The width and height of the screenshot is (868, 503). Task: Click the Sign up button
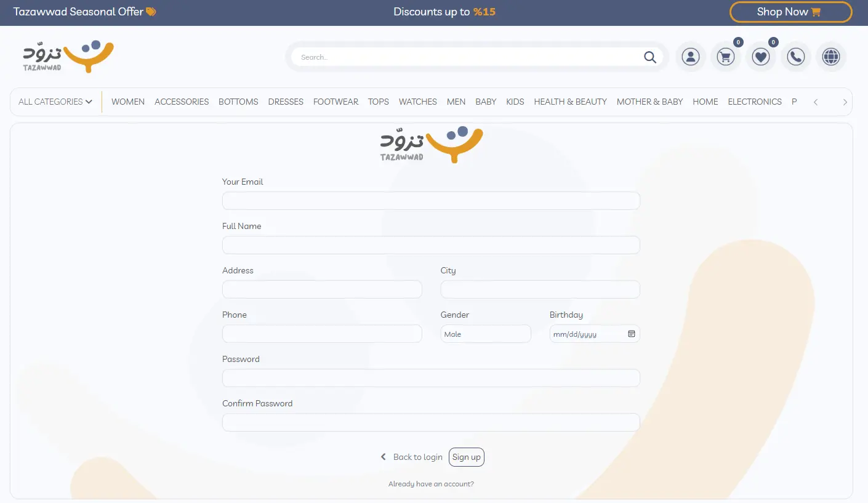click(467, 457)
